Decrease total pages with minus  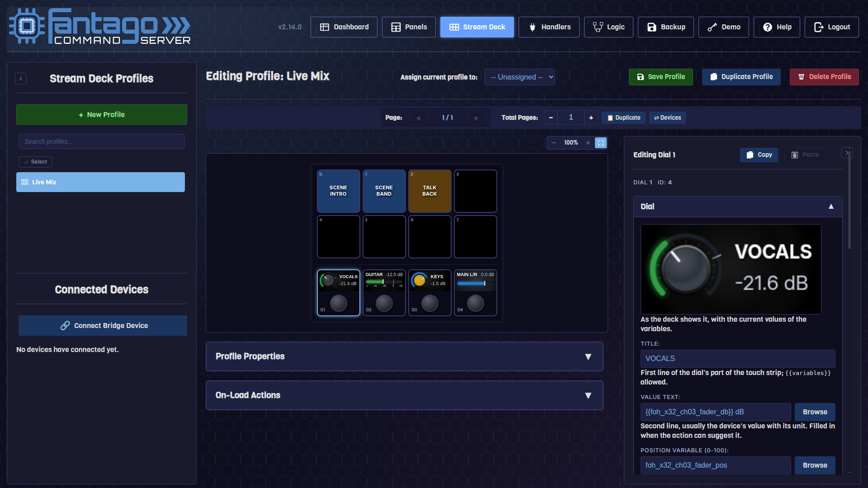point(551,117)
